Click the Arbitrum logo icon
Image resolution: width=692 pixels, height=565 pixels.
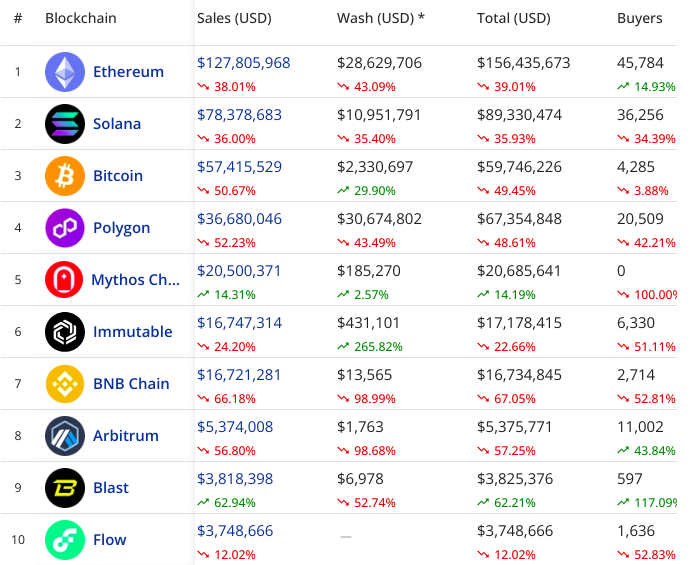65,436
